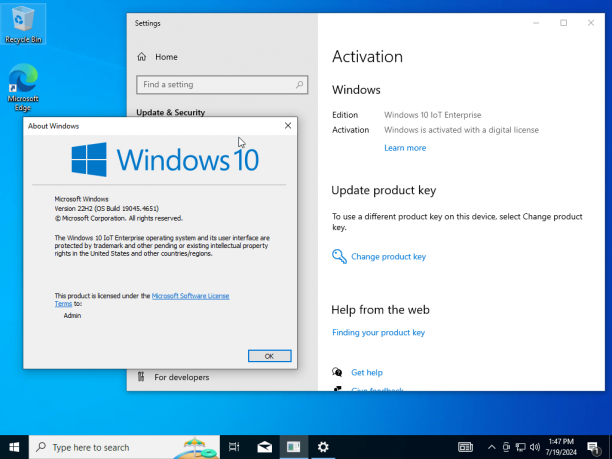Click the Version 22H2 OS Build text
This screenshot has height=459, width=612.
pos(107,208)
